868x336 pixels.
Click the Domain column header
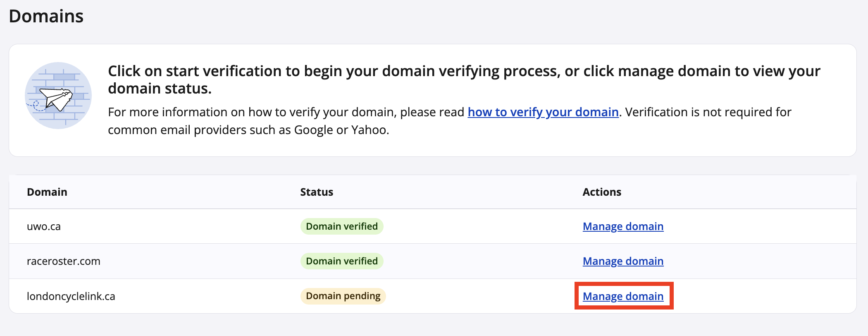(47, 192)
